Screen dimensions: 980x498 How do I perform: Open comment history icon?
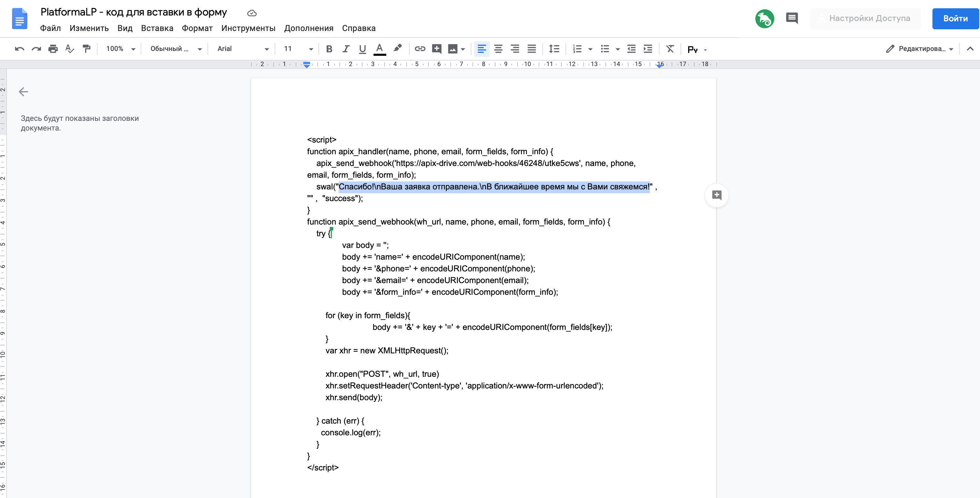click(x=792, y=18)
